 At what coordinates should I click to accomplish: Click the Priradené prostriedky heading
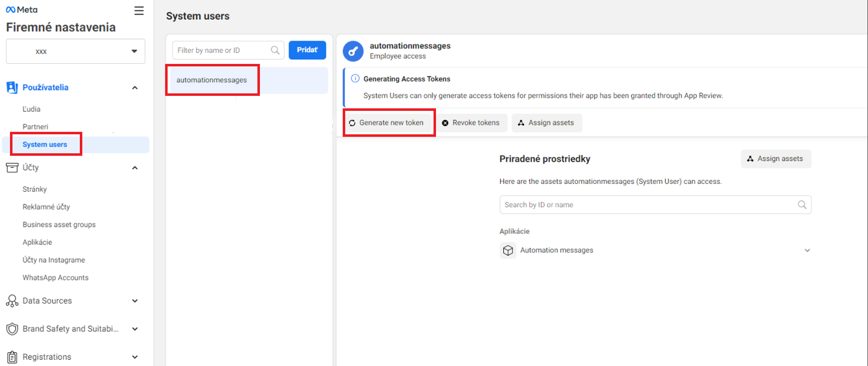[545, 159]
